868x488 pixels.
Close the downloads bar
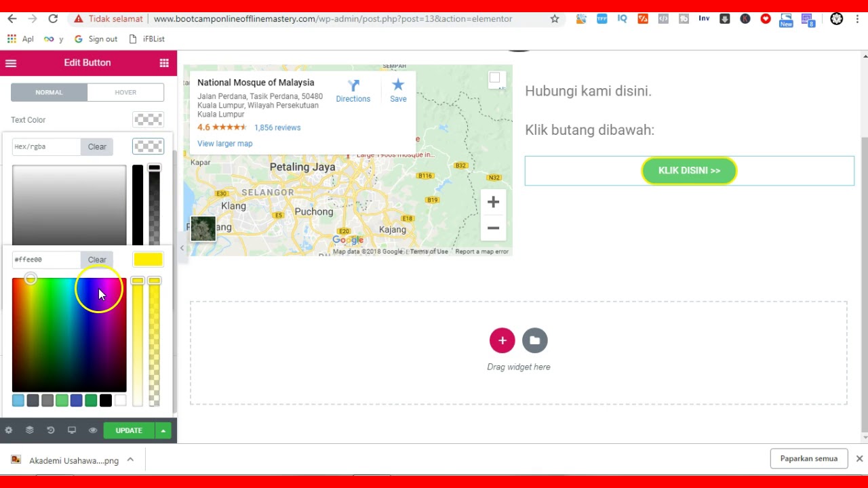point(859,459)
